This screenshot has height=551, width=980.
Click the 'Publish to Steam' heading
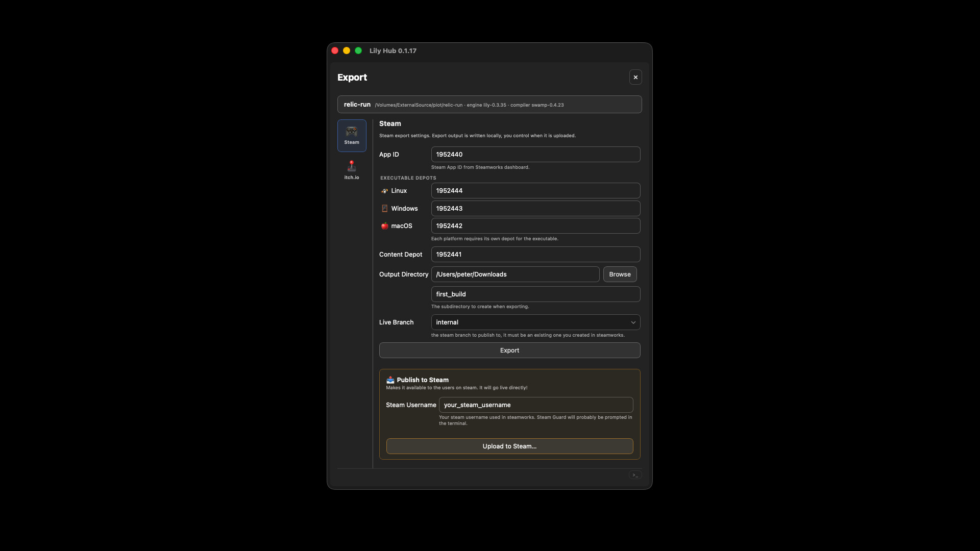click(x=423, y=380)
